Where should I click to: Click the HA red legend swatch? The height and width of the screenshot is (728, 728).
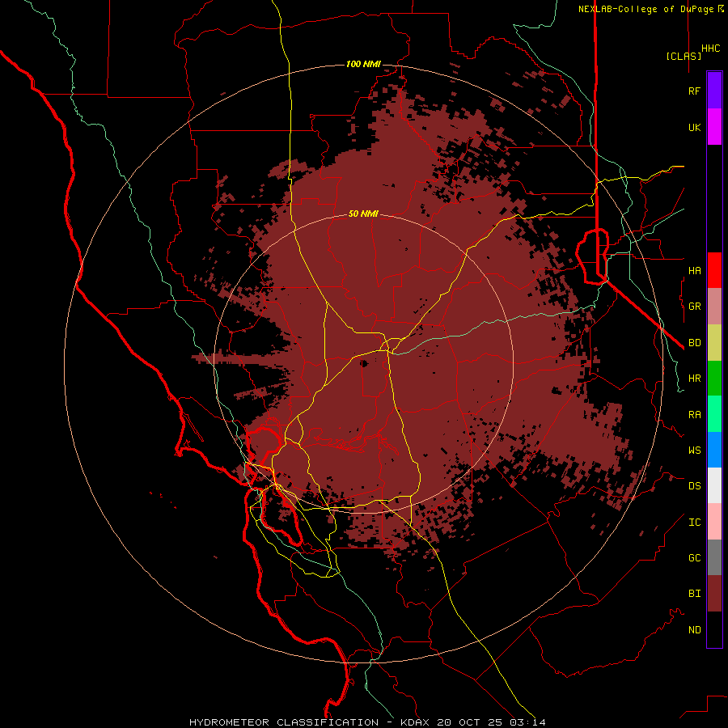714,270
